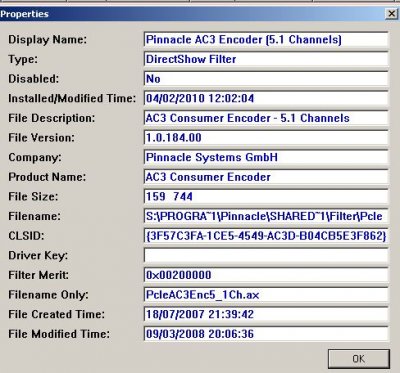
Task: Click the 'File Version:' label
Action: coord(41,138)
